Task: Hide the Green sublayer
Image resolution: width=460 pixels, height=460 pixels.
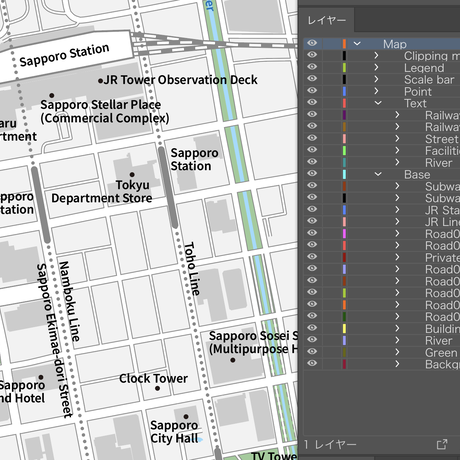Action: [x=312, y=351]
